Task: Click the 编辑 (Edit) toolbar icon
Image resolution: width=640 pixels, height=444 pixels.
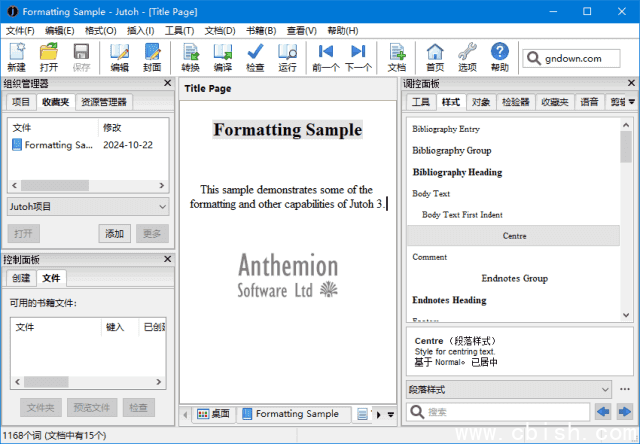Action: click(x=119, y=57)
